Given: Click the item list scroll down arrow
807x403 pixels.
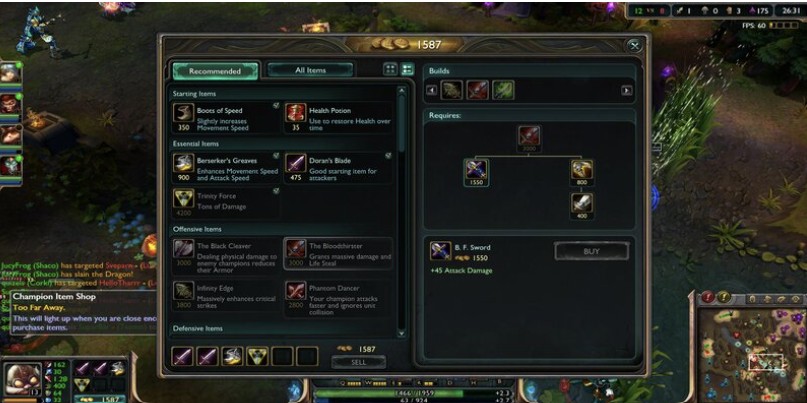Looking at the screenshot, I should pos(402,334).
